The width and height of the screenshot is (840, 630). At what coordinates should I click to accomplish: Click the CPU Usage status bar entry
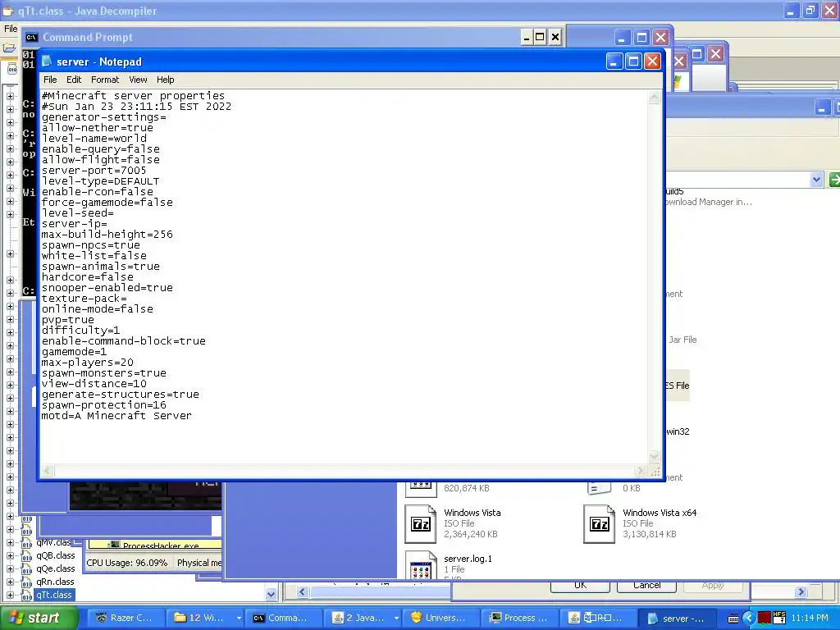point(127,563)
